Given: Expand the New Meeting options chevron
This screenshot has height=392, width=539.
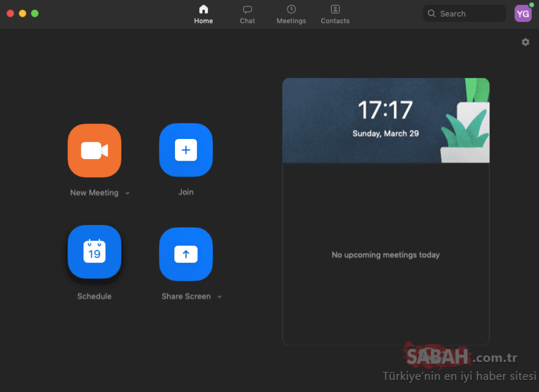Looking at the screenshot, I should (128, 193).
